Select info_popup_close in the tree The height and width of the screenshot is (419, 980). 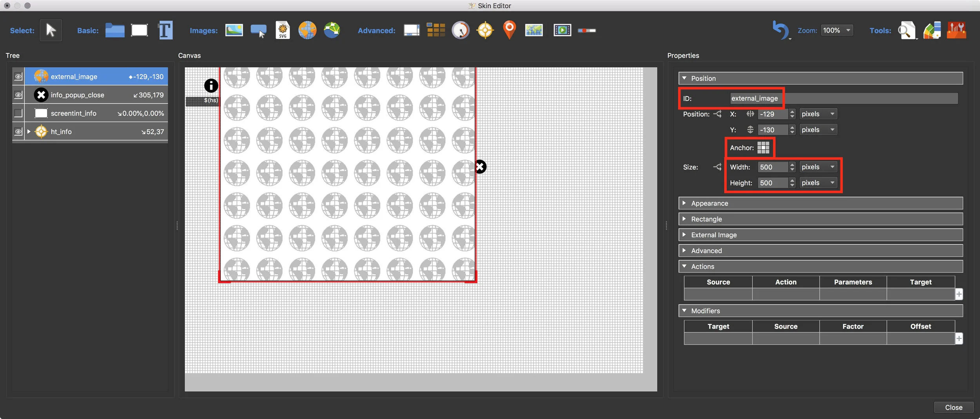pyautogui.click(x=96, y=95)
